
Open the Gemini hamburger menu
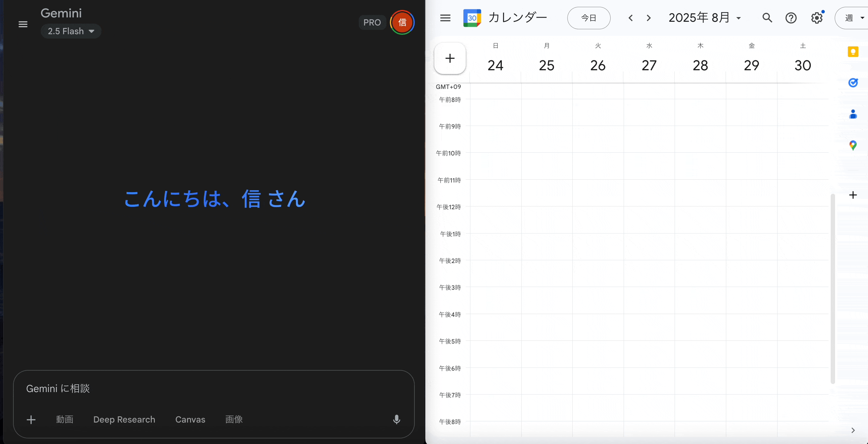pos(23,24)
